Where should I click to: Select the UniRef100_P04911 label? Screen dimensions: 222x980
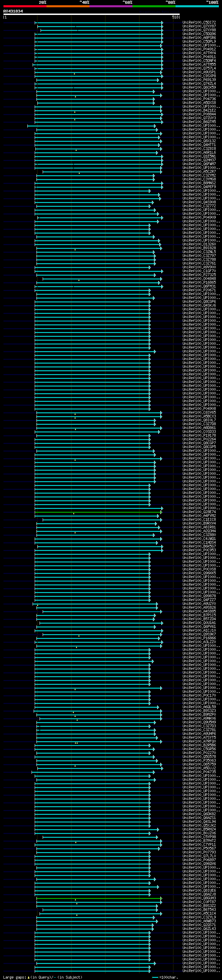click(x=199, y=57)
